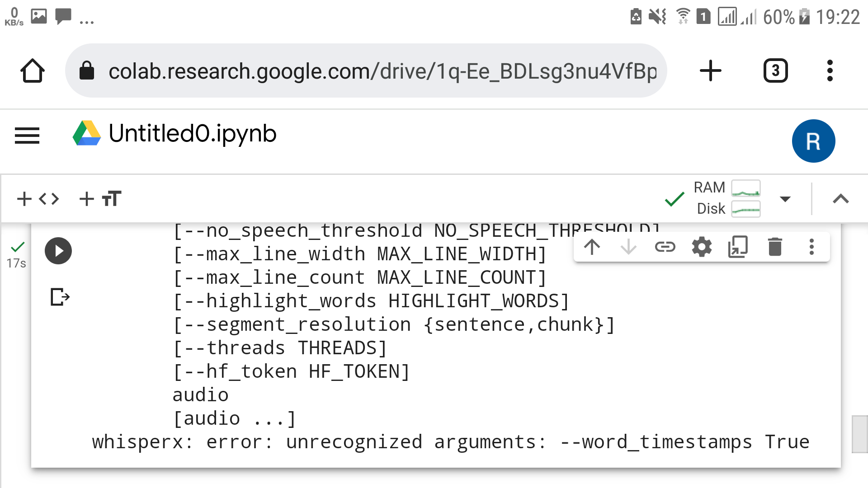Run the cell with the play button
The height and width of the screenshot is (488, 868).
(x=58, y=251)
